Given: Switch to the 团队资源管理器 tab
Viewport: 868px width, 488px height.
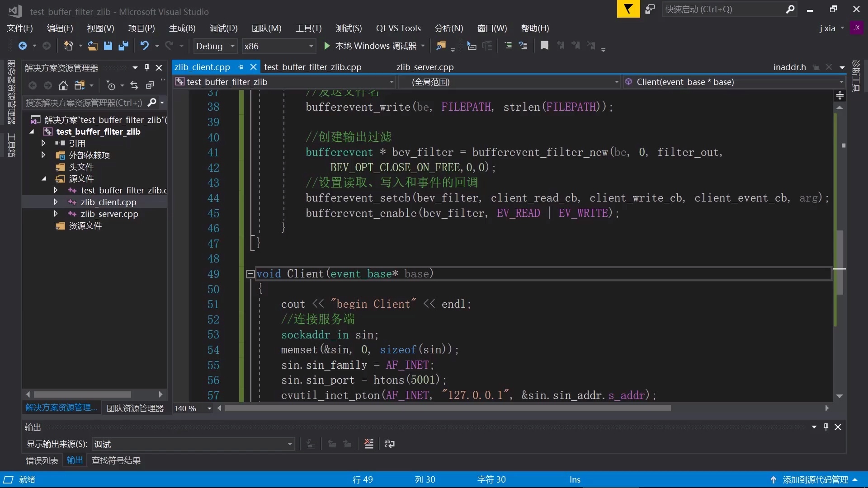Looking at the screenshot, I should [x=135, y=408].
